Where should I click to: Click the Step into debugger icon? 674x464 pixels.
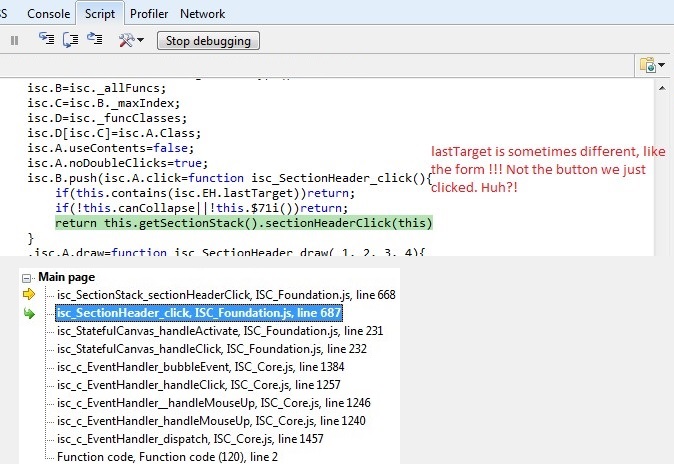(x=47, y=40)
